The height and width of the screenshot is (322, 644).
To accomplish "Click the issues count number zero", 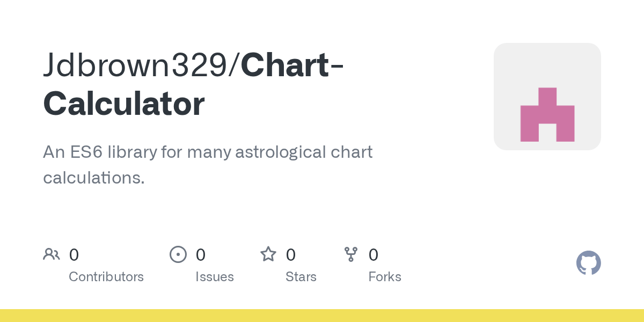I will (x=201, y=254).
